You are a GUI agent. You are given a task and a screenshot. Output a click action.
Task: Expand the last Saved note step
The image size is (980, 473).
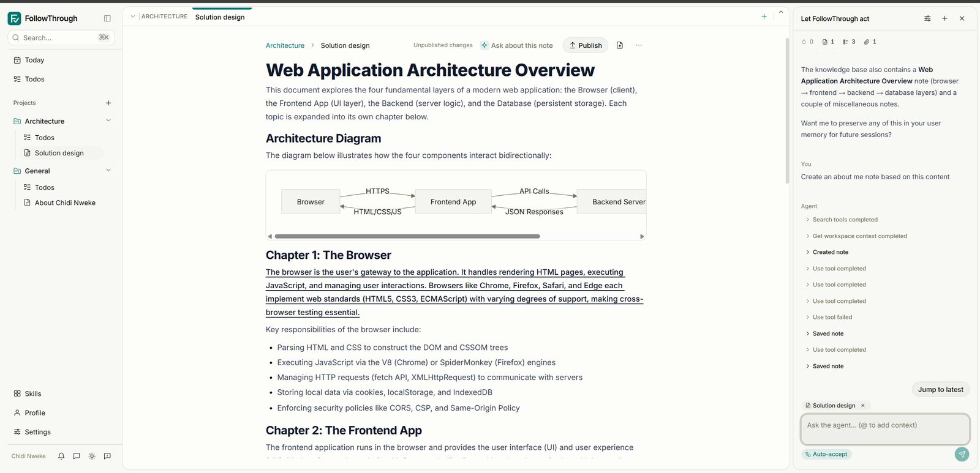coord(824,366)
